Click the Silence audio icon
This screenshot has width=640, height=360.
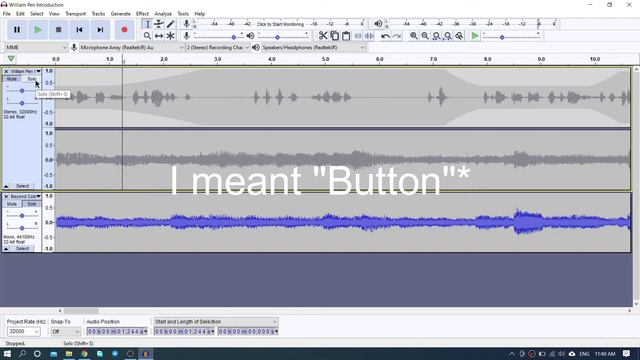[369, 36]
